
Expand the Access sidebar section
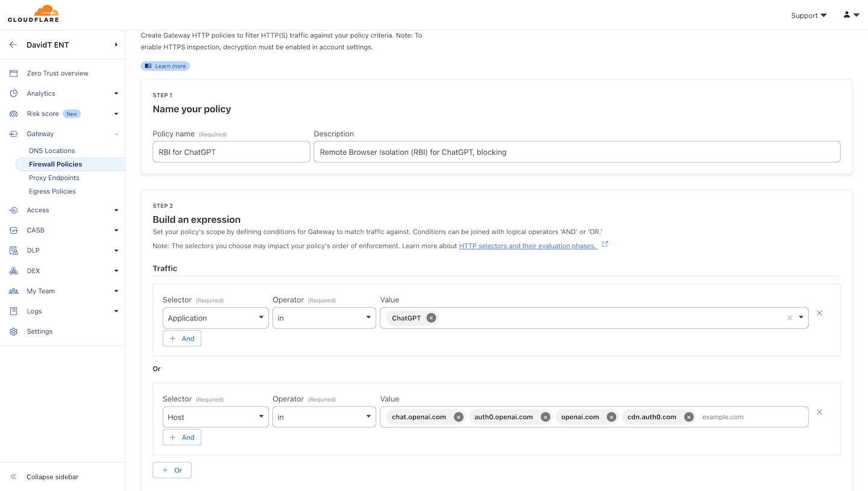pos(116,210)
